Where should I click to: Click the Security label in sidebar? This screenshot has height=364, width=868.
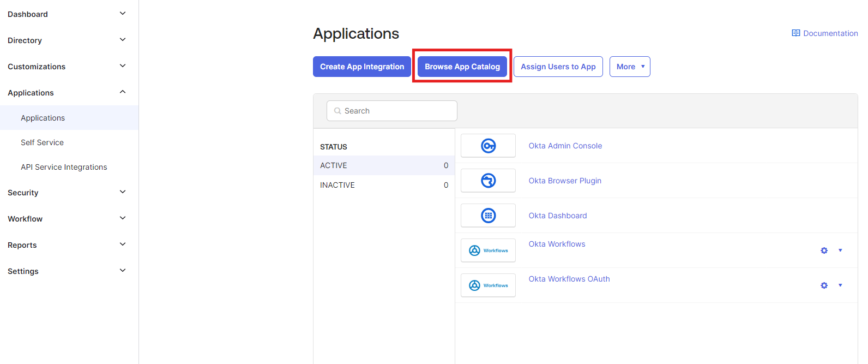[23, 193]
